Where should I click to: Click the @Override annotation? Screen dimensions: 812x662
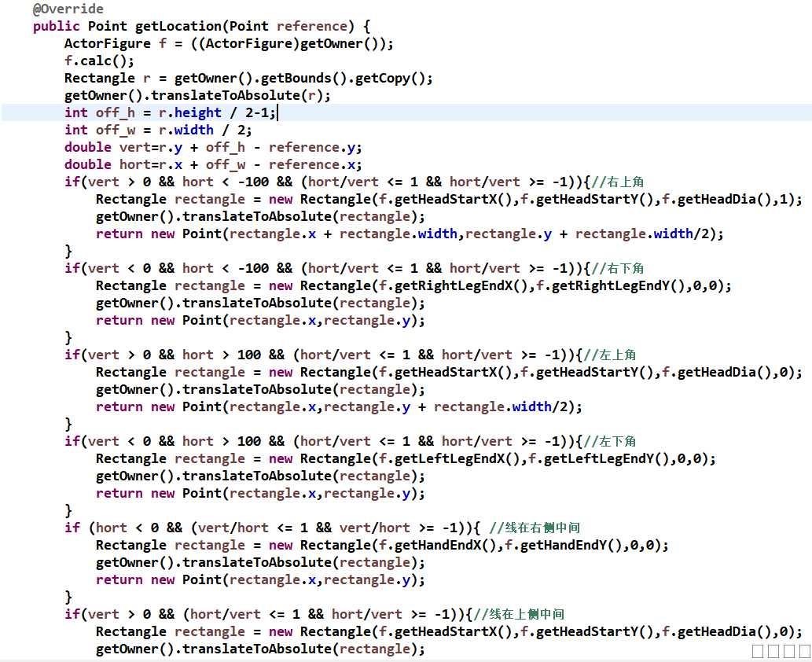68,9
